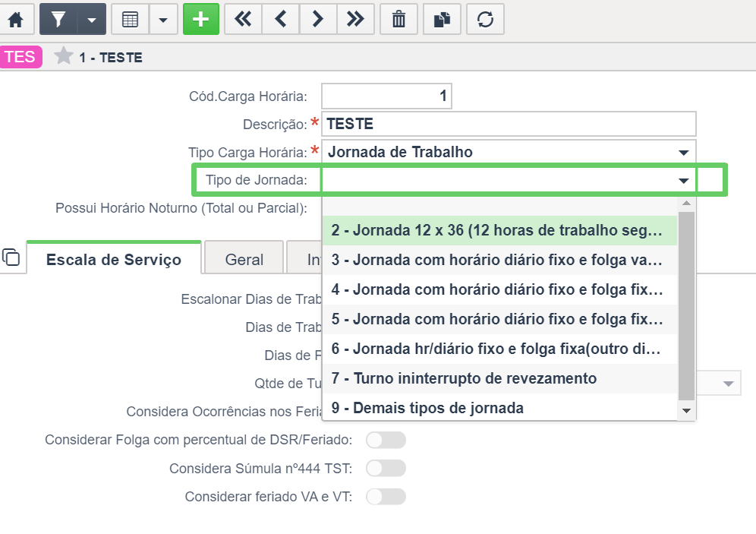Click the Descrição text field
Viewport: 756px width, 534px height.
[x=509, y=125]
